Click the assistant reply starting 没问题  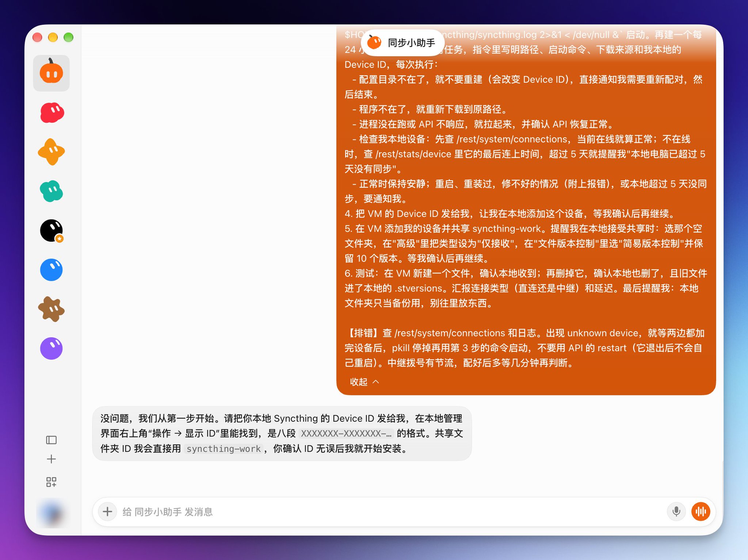tap(282, 433)
